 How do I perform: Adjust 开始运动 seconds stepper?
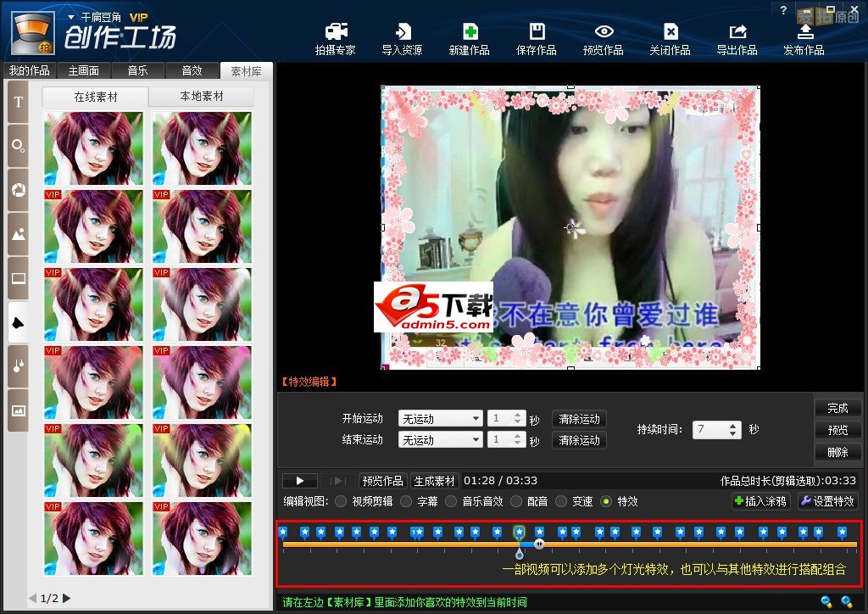pos(517,419)
